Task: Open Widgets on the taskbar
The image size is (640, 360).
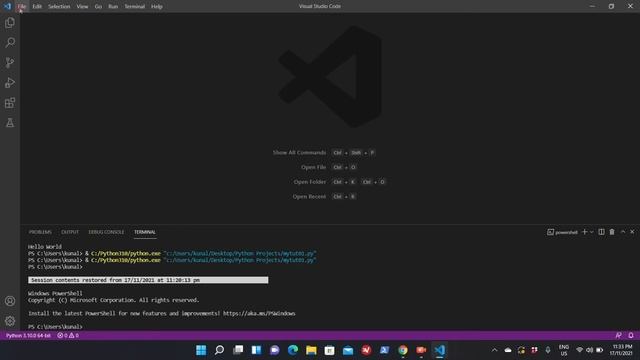Action: 256,350
